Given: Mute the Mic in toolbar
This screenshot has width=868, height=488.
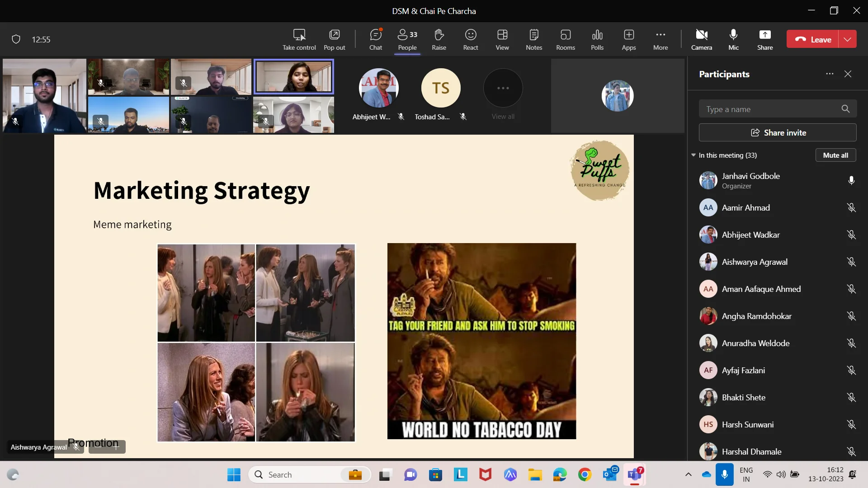Looking at the screenshot, I should pyautogui.click(x=733, y=40).
